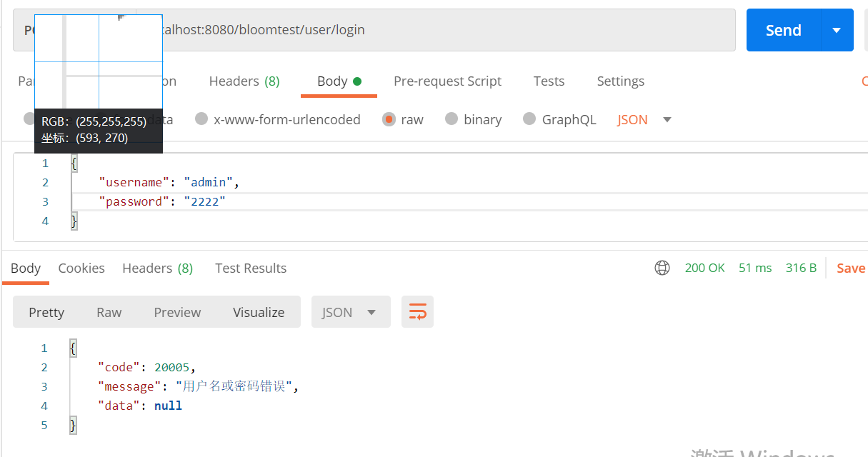Click the globe network information icon
This screenshot has width=868, height=457.
(x=662, y=268)
